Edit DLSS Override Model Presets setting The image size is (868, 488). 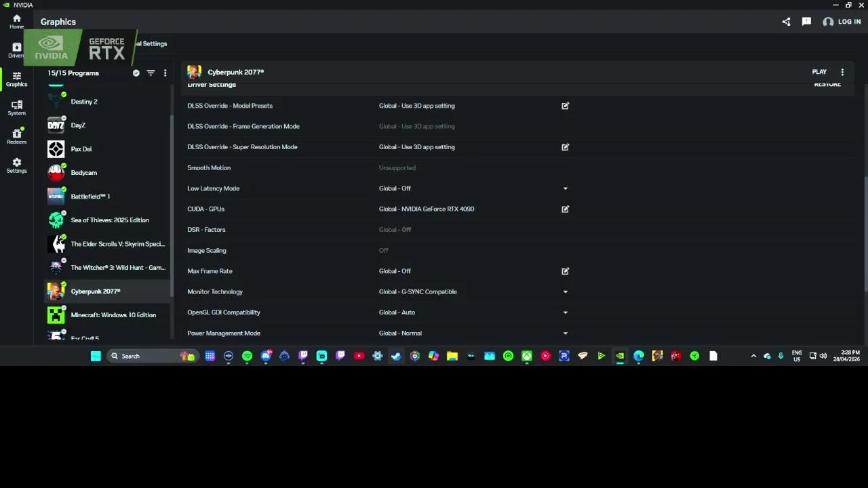pyautogui.click(x=565, y=106)
